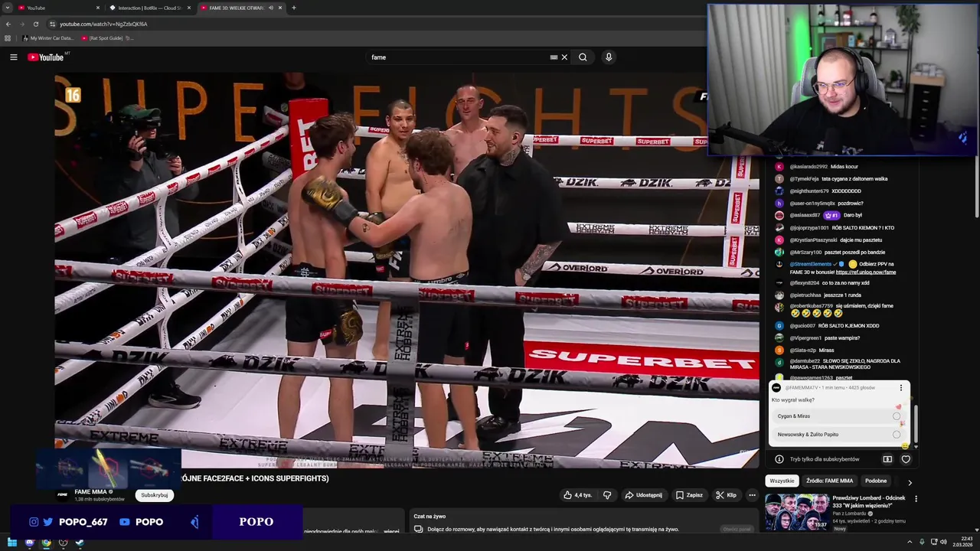
Task: Click the disabled Otwórz panel button
Action: coord(737,529)
